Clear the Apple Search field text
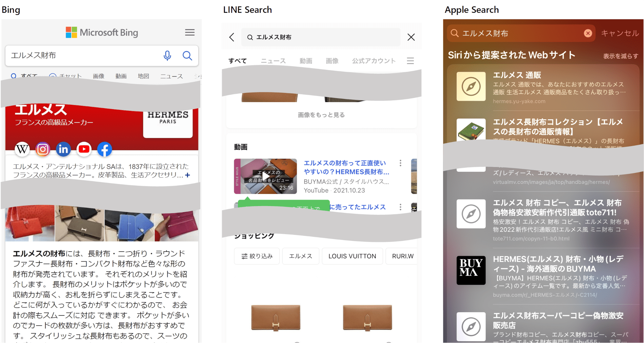This screenshot has height=343, width=644. pyautogui.click(x=588, y=33)
